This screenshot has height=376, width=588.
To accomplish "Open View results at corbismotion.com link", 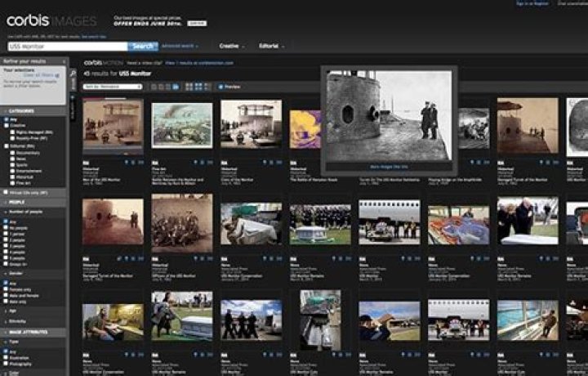I will coord(199,63).
